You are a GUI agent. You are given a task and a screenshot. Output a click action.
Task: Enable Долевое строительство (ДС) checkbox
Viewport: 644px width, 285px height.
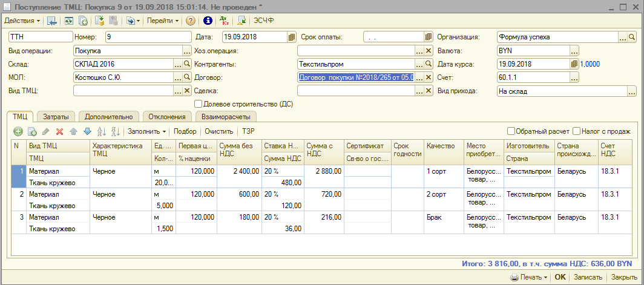tap(198, 104)
